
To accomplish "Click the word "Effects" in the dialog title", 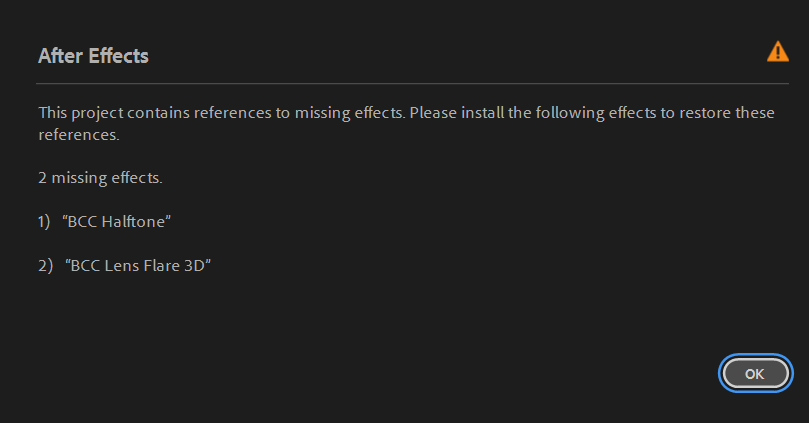I will [x=118, y=56].
